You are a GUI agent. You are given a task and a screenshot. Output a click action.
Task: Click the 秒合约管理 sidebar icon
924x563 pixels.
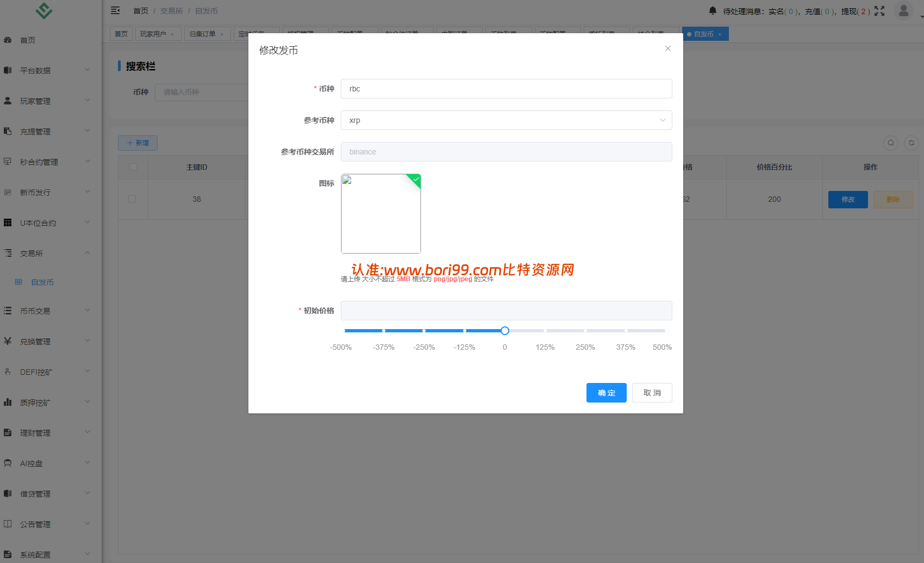pyautogui.click(x=8, y=162)
